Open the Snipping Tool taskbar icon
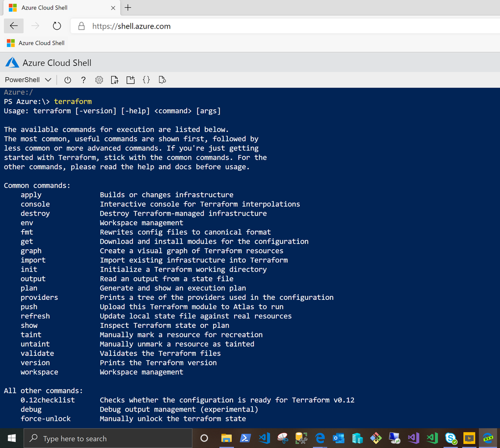This screenshot has width=500, height=448. (x=282, y=438)
